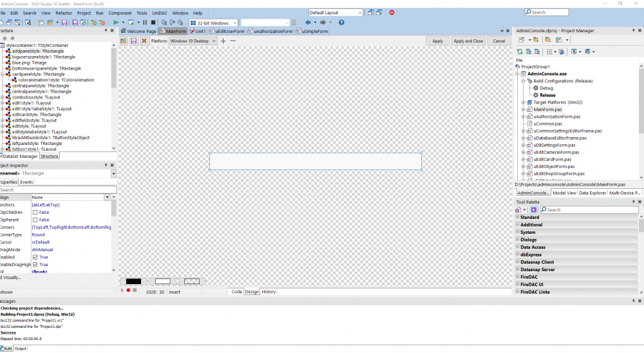
Task: Pin the Tool Palette panel
Action: (633, 202)
